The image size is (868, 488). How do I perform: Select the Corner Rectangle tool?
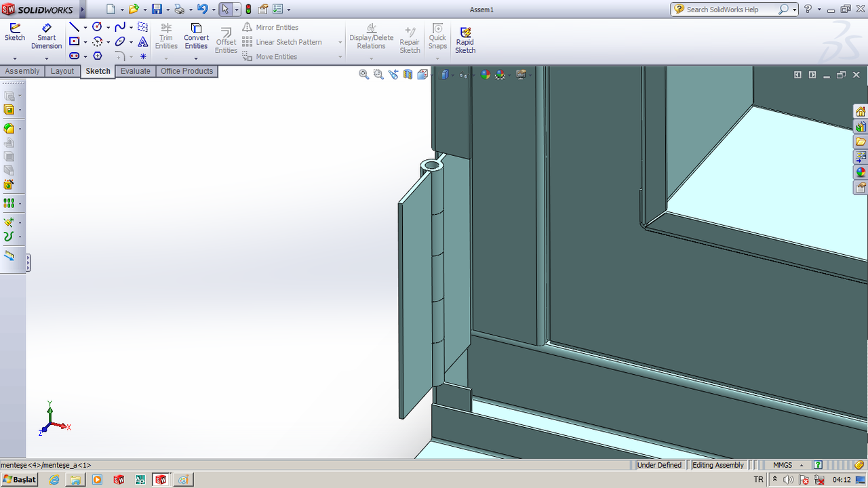74,41
